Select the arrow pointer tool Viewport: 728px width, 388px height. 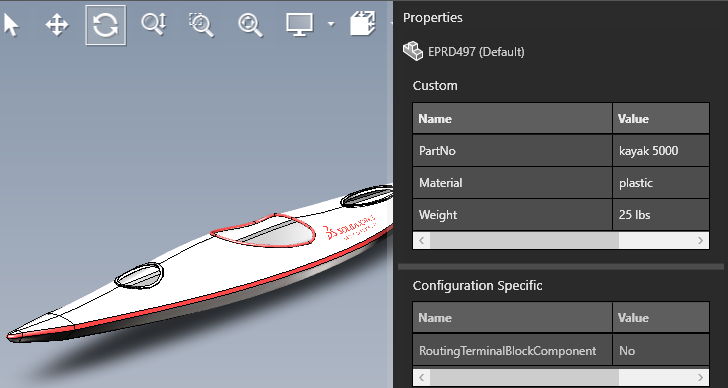[x=12, y=25]
